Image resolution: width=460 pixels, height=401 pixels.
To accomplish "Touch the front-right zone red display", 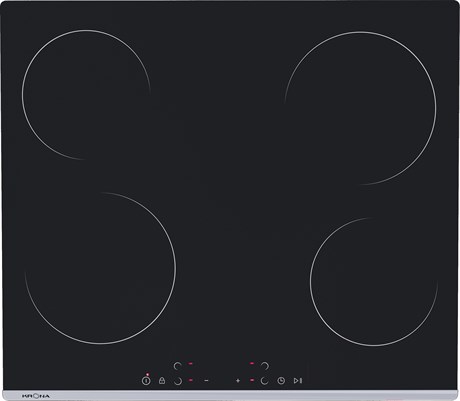I will (x=252, y=380).
